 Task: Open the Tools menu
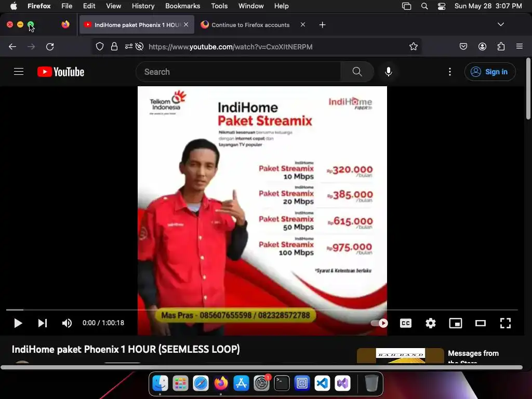(x=219, y=6)
